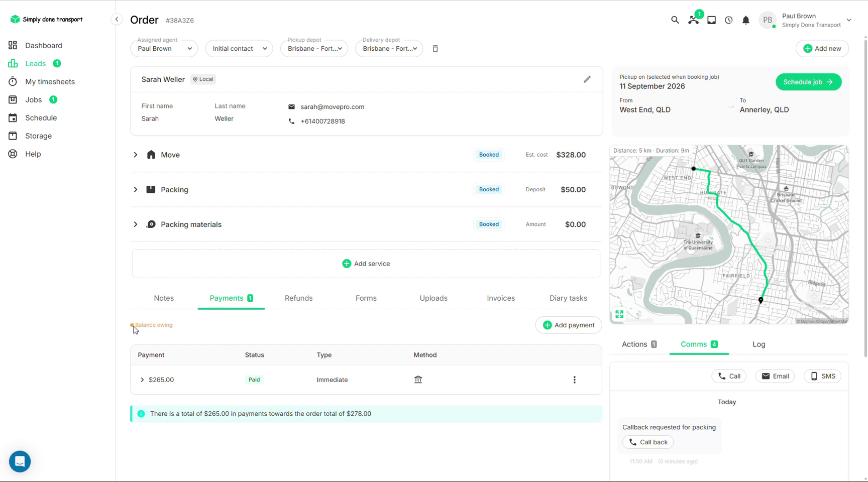868x482 pixels.
Task: Click the Simply done transport logo
Action: coord(47,19)
